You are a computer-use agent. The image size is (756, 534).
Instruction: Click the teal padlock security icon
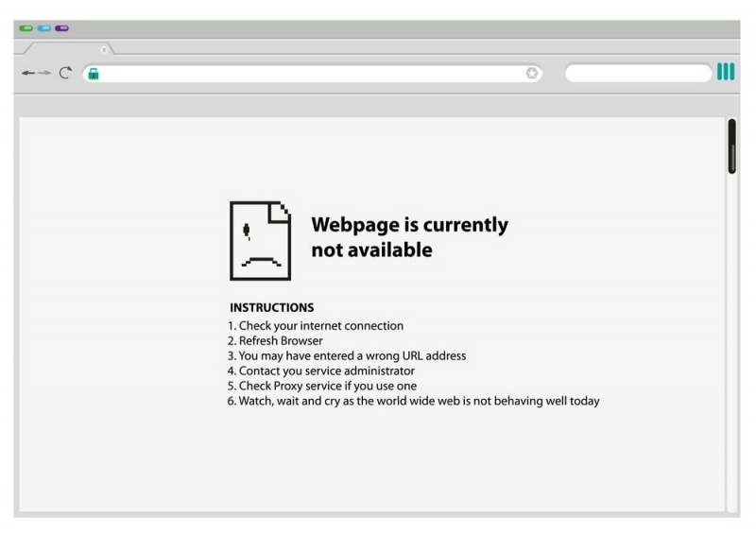(x=94, y=74)
